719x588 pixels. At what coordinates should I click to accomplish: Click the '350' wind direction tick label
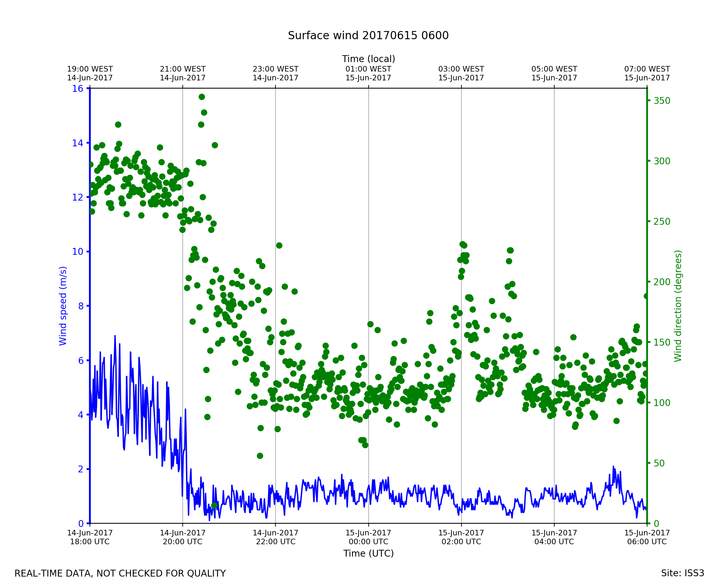pos(662,101)
